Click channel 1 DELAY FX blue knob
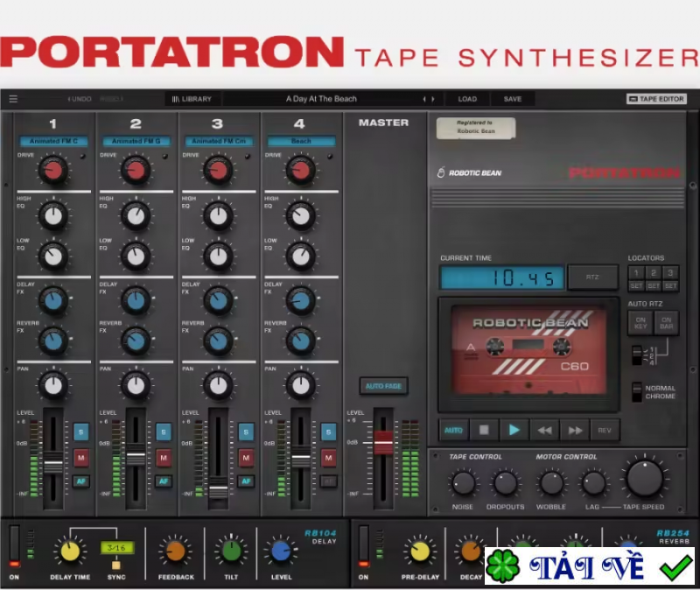This screenshot has width=700, height=590. click(53, 300)
